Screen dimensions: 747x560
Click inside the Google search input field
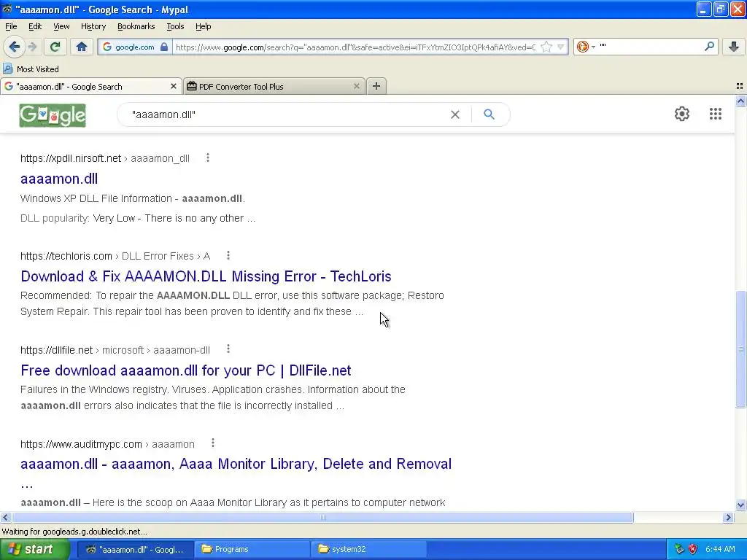click(x=286, y=114)
